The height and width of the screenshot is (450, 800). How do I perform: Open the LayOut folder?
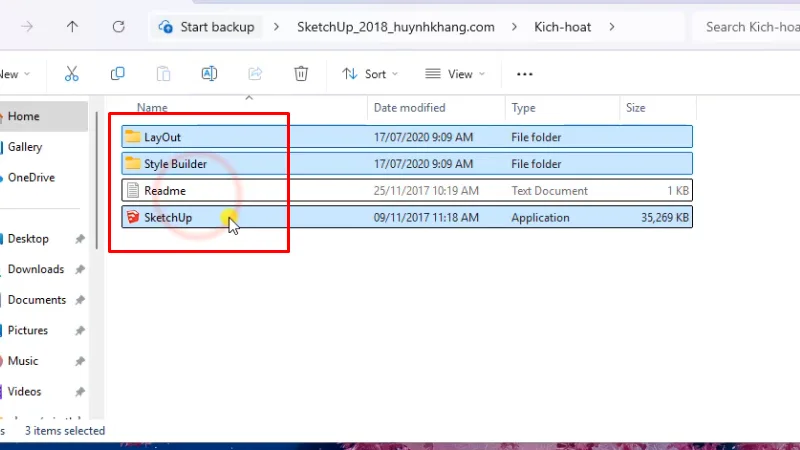point(162,137)
